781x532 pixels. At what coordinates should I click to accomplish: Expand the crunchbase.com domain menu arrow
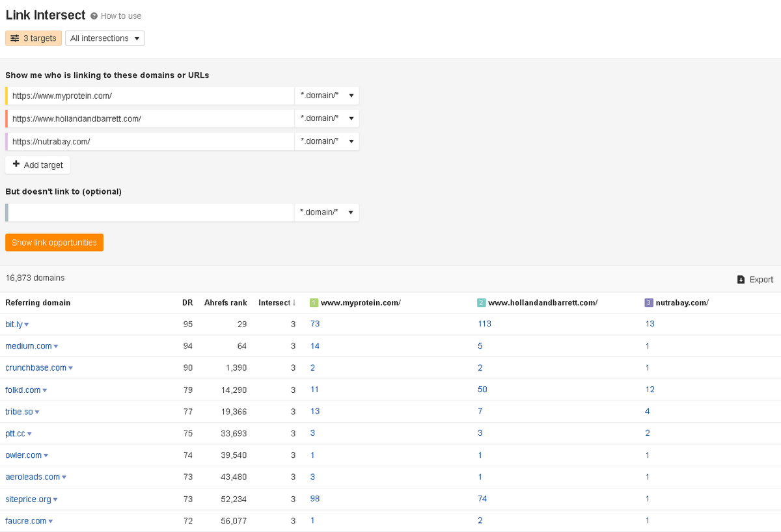[x=70, y=368]
